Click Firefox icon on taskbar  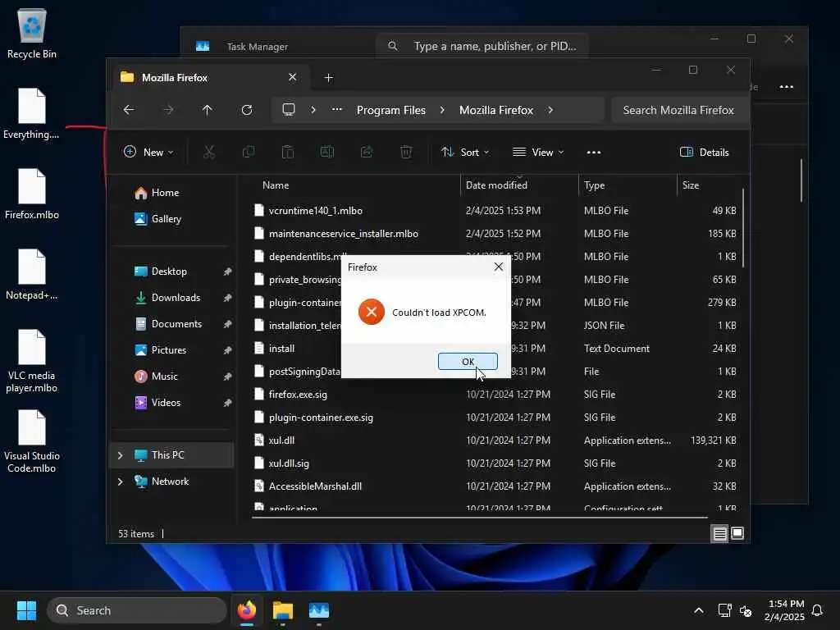click(x=247, y=610)
